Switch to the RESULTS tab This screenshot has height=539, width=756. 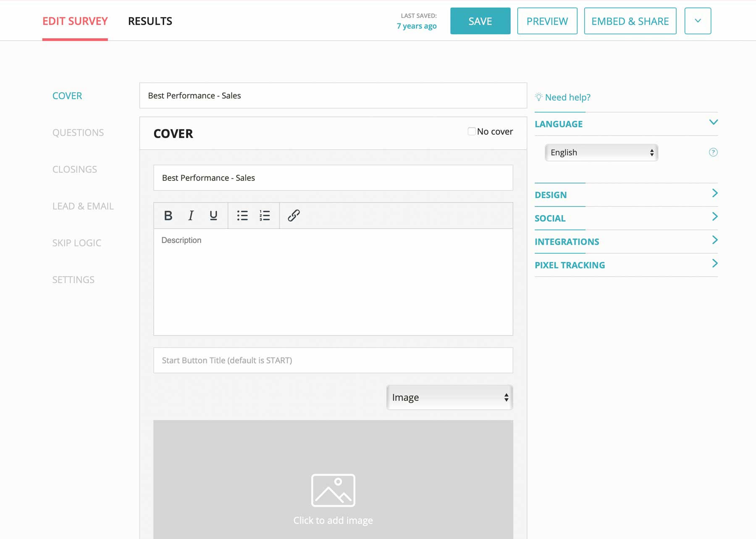coord(150,21)
